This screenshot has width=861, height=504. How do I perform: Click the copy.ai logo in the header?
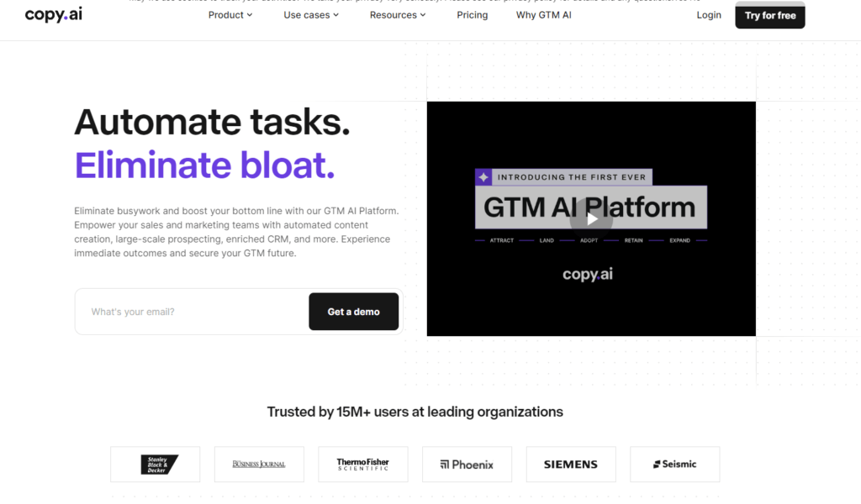click(x=54, y=15)
